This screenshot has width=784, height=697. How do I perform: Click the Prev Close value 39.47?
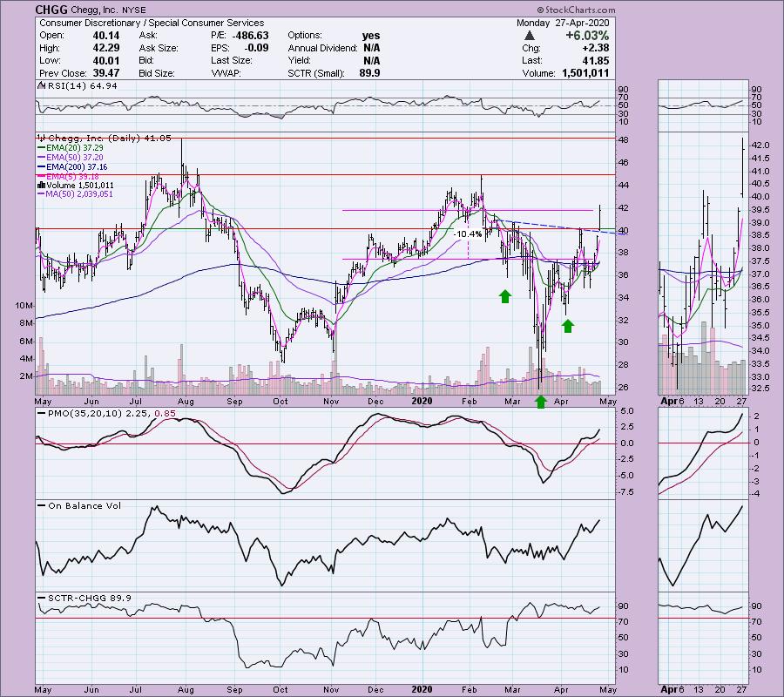tap(106, 73)
